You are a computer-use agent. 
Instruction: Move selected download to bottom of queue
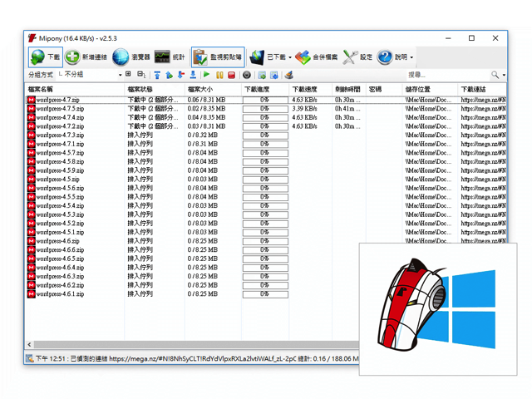click(193, 75)
